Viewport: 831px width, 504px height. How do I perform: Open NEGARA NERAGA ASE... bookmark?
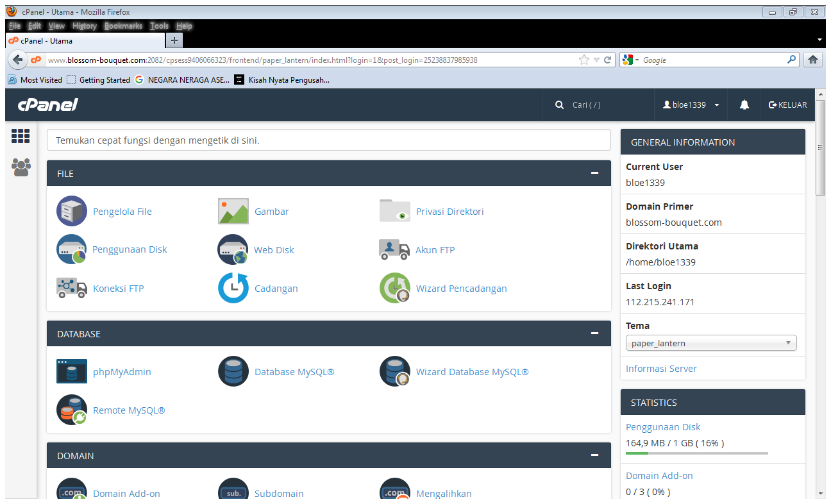pos(182,80)
